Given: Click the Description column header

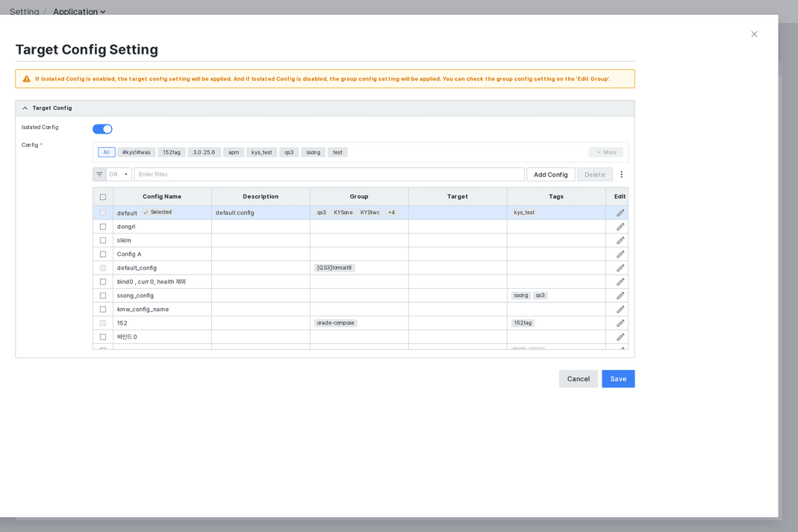Looking at the screenshot, I should (x=261, y=196).
